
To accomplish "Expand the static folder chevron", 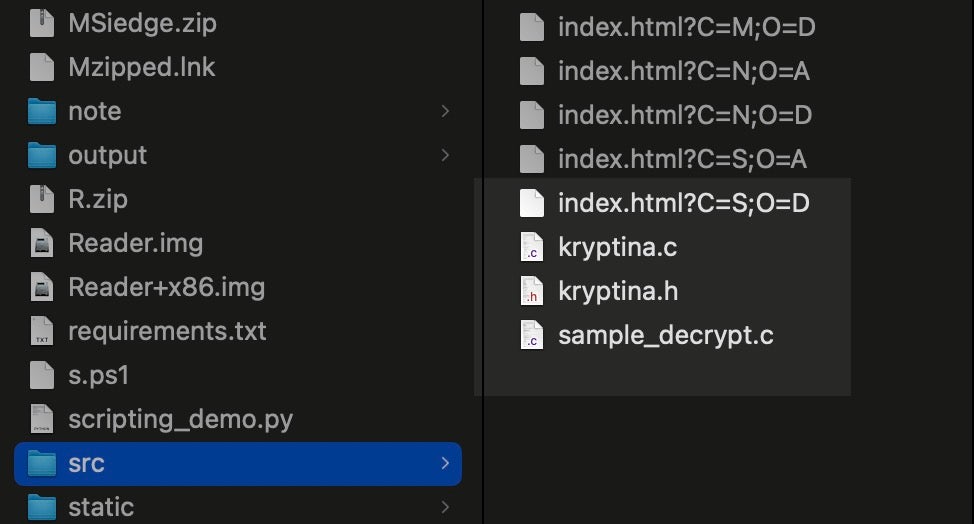I will (445, 507).
